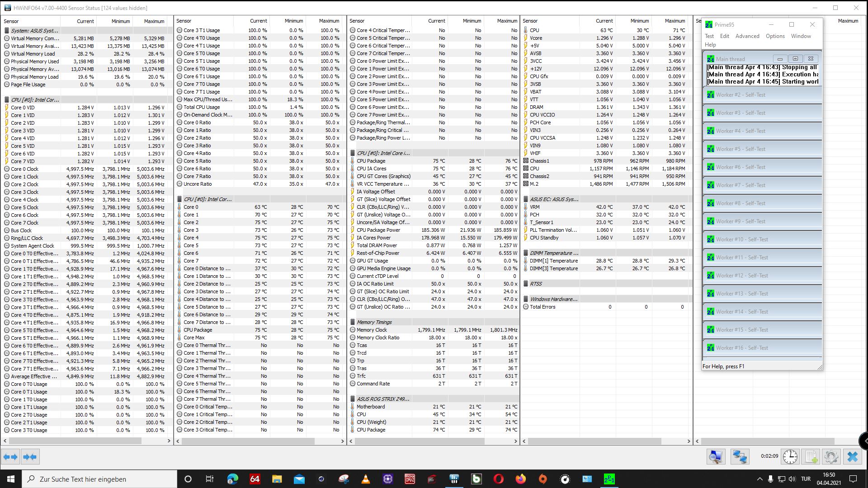Select the Worker #9 - Self-Test window
This screenshot has height=488, width=868.
tap(762, 221)
